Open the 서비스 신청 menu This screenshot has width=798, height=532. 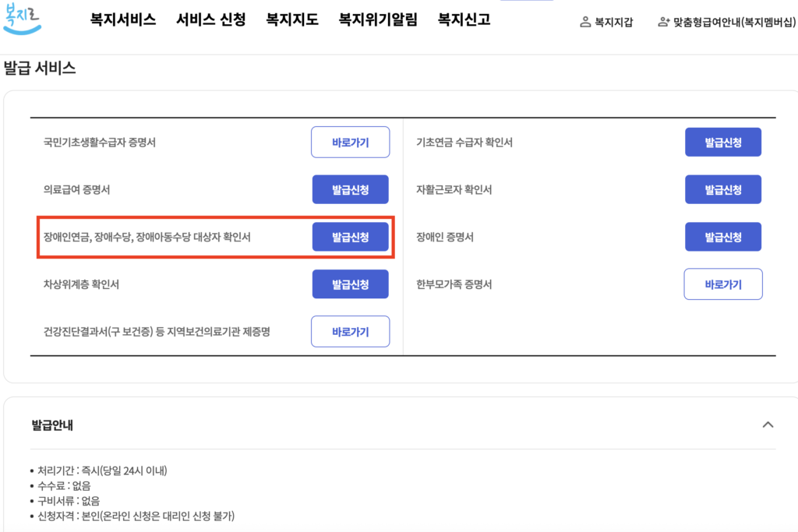(x=210, y=20)
